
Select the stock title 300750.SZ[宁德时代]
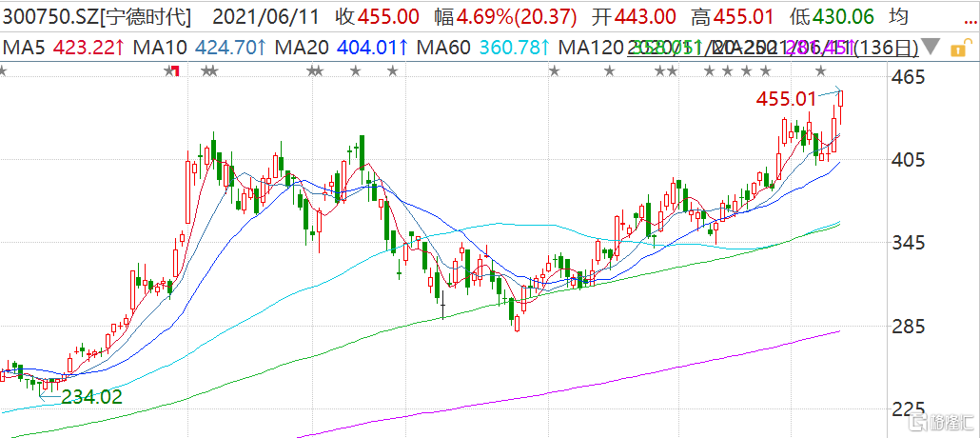pos(96,17)
